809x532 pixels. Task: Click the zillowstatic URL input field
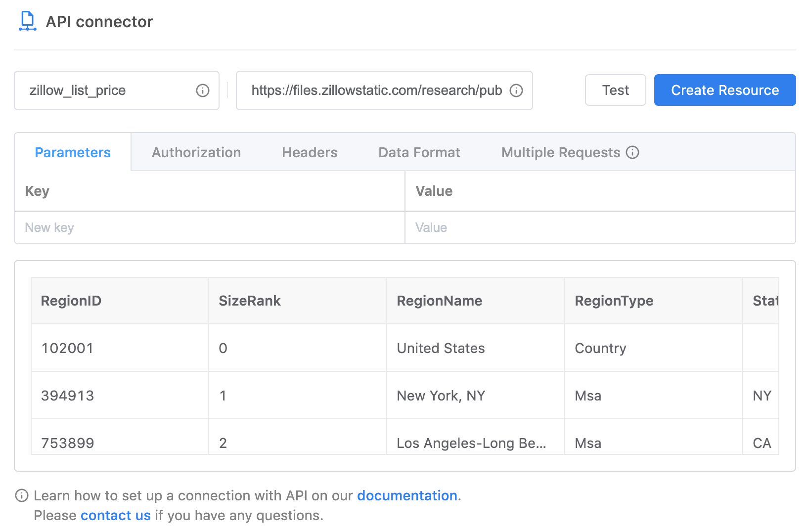point(376,90)
